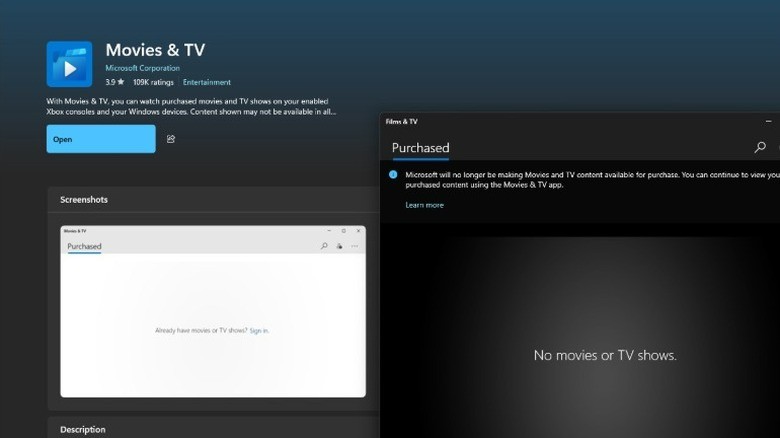Screen dimensions: 780x438
Task: Click the account icon in screenshot preview
Action: [339, 246]
